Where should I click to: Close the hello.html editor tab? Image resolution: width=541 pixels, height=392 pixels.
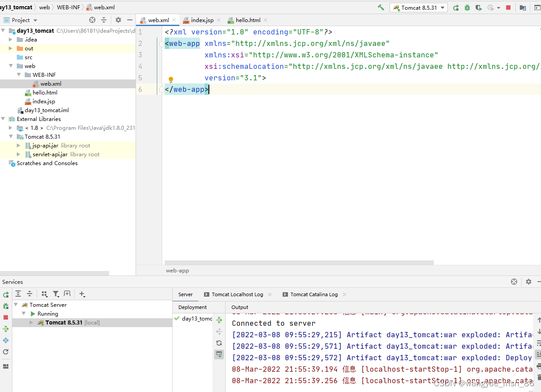pos(265,20)
